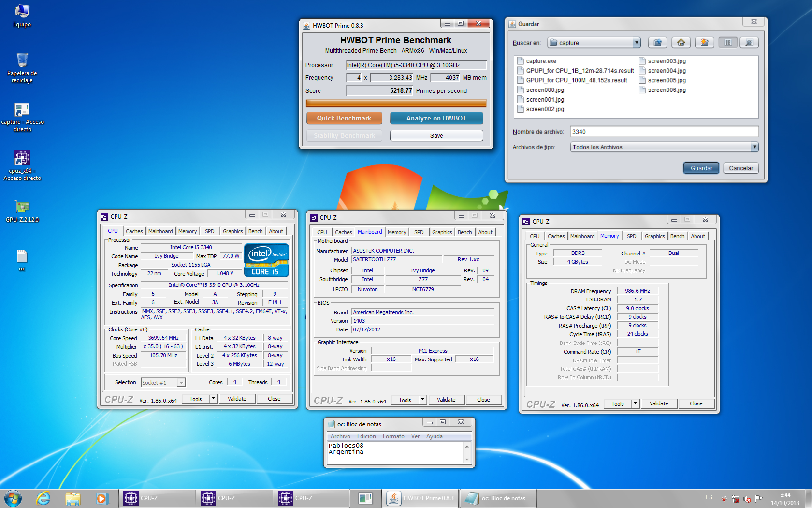
Task: Open Tools dropdown arrow in Memory window
Action: pyautogui.click(x=635, y=403)
